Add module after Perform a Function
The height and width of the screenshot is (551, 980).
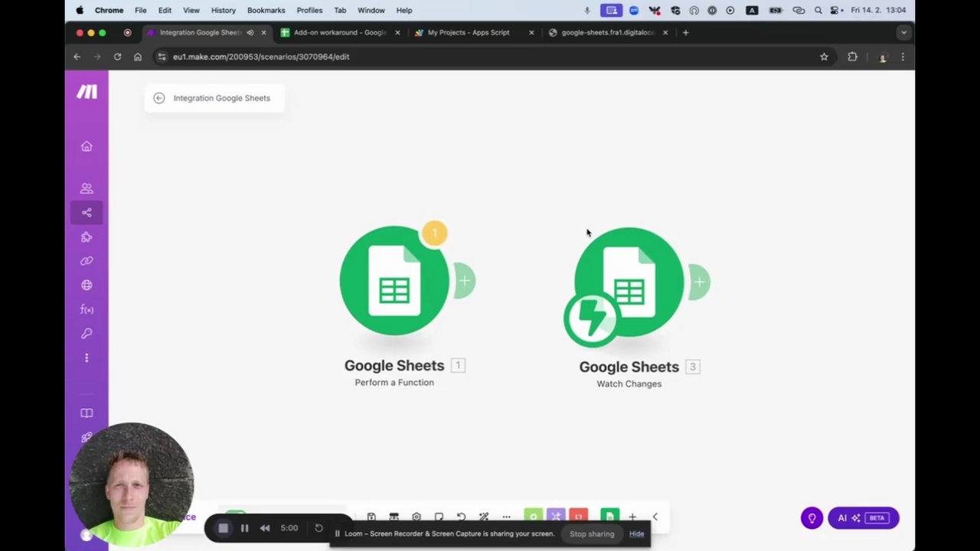point(464,281)
